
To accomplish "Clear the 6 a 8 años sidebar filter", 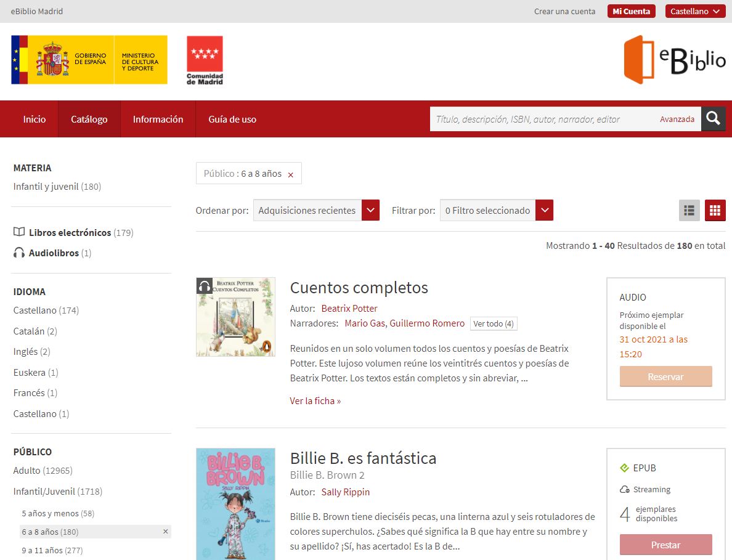I will (x=165, y=532).
